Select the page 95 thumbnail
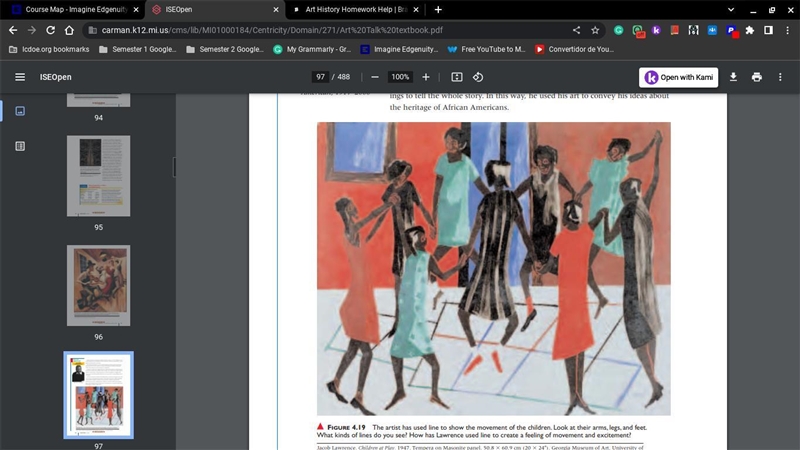Screen dimensions: 800x450 [x=98, y=176]
